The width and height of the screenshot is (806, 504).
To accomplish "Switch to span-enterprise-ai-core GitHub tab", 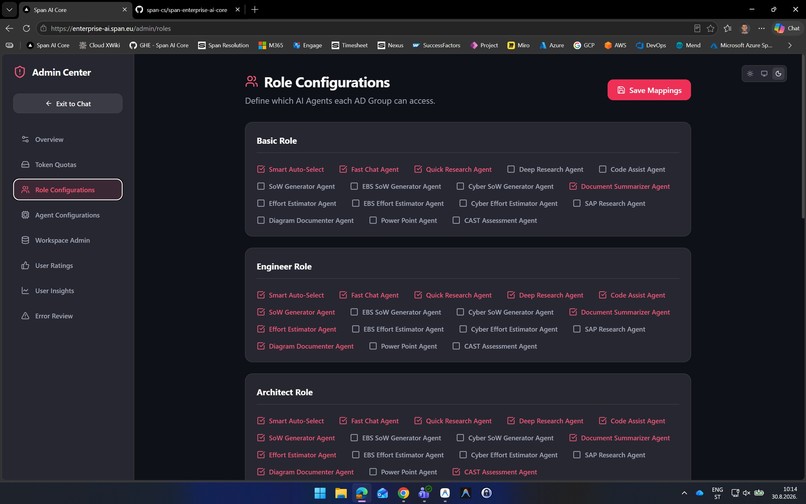I will click(188, 10).
